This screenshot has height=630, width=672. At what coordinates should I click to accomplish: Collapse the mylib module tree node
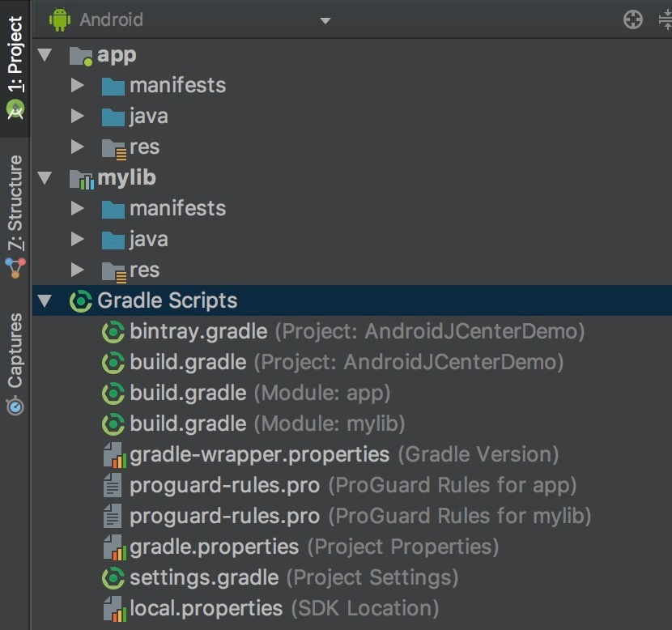pyautogui.click(x=45, y=178)
